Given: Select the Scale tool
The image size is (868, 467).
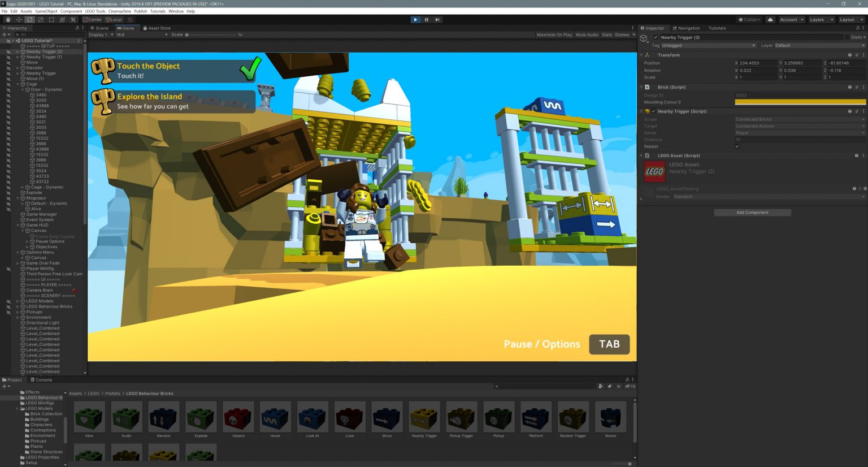Looking at the screenshot, I should point(41,19).
